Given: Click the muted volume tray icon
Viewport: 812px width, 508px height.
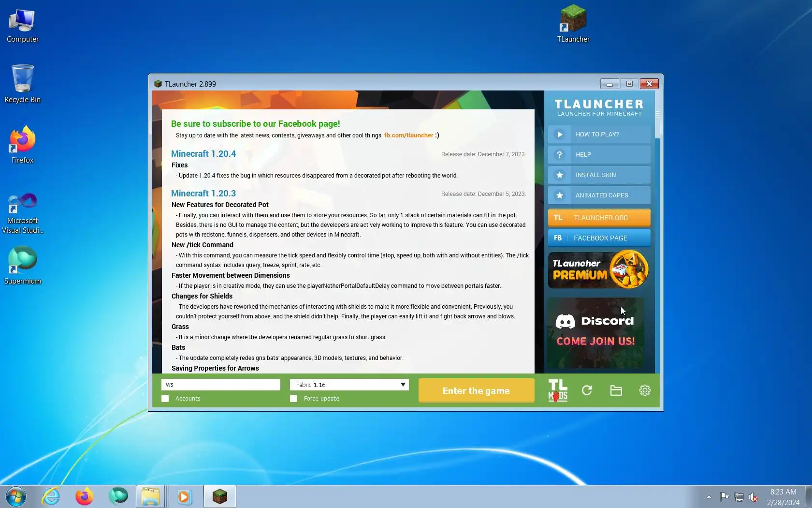Looking at the screenshot, I should (753, 496).
